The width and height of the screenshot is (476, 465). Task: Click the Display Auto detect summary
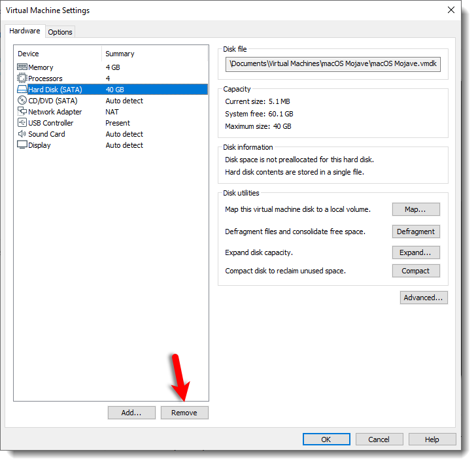(124, 145)
